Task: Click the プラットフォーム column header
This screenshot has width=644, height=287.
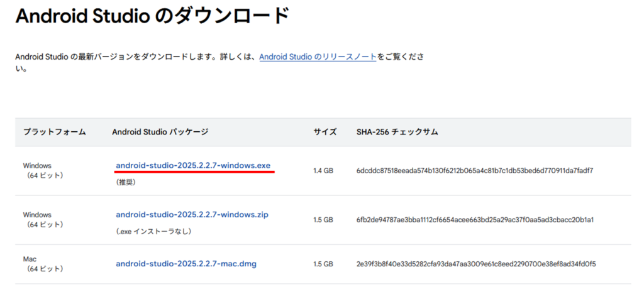Action: click(x=54, y=132)
